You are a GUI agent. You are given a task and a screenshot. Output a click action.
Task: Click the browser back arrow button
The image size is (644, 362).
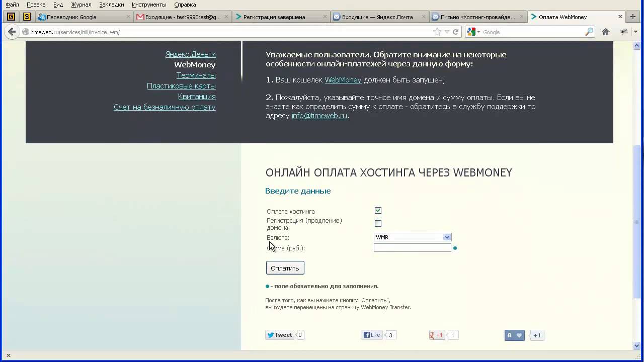[x=11, y=32]
